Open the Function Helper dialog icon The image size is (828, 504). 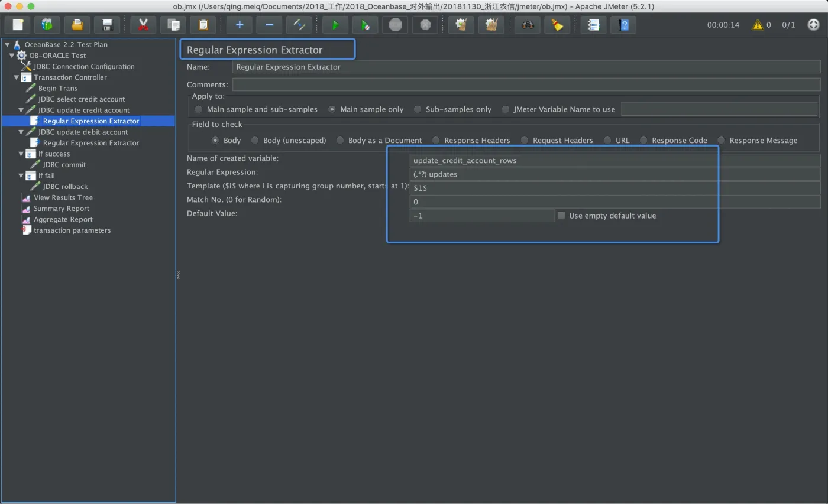click(593, 25)
